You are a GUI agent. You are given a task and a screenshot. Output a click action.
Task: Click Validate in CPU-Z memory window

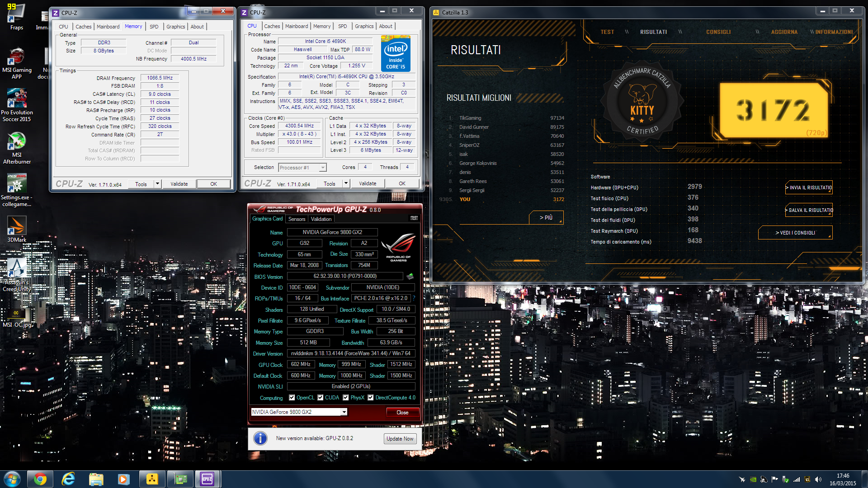(x=179, y=184)
